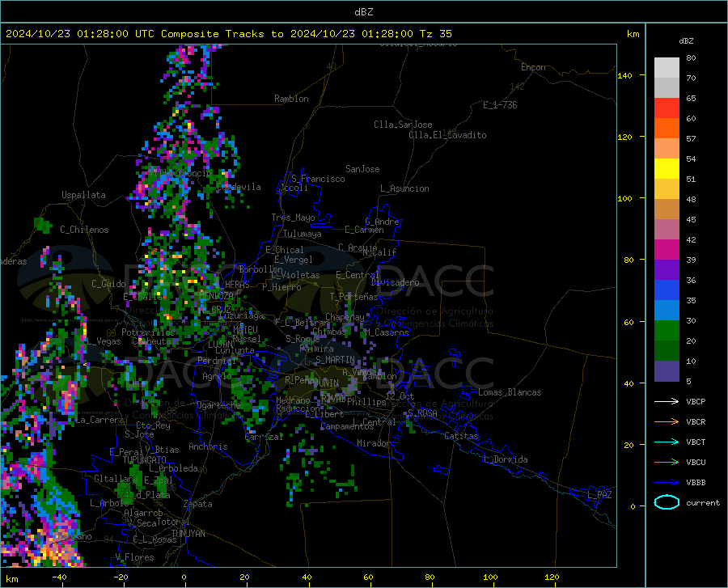Click the green VBCU arrow legend icon

tap(667, 462)
